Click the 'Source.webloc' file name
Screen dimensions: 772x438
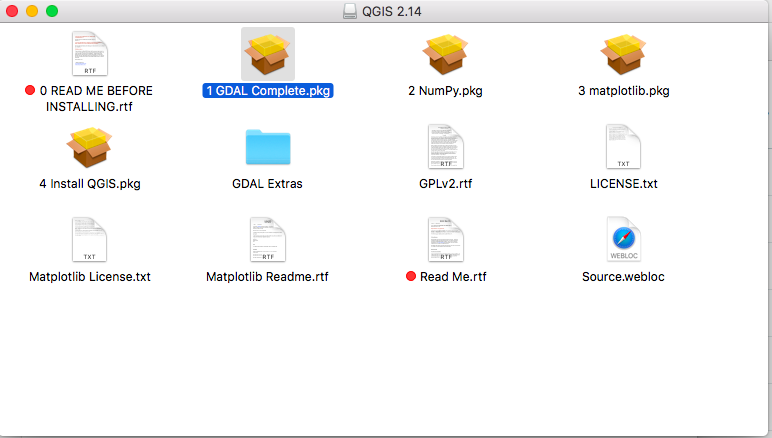pyautogui.click(x=623, y=277)
